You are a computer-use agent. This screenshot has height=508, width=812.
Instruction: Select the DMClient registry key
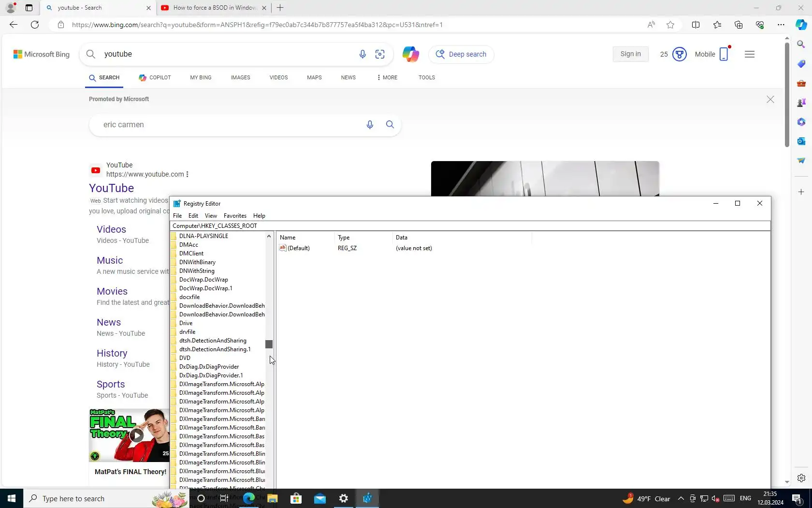(191, 254)
